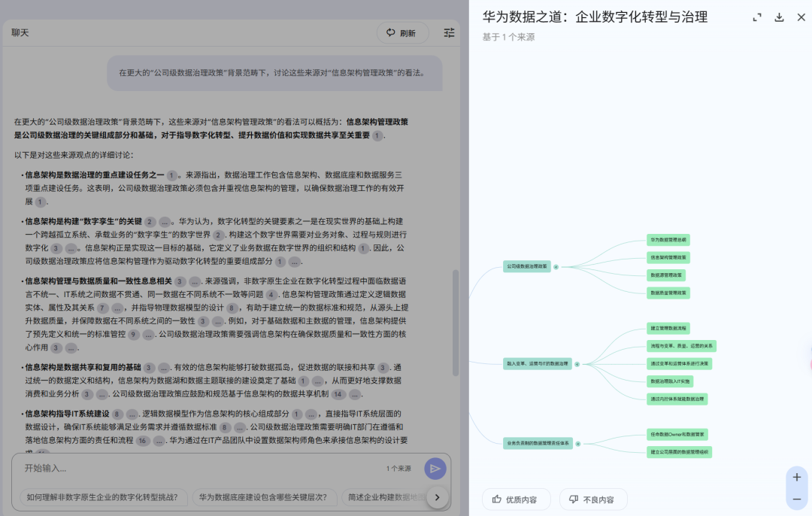Click mind map title 华为数据之道：企业数字化转型与治理
812x516 pixels.
coord(595,17)
